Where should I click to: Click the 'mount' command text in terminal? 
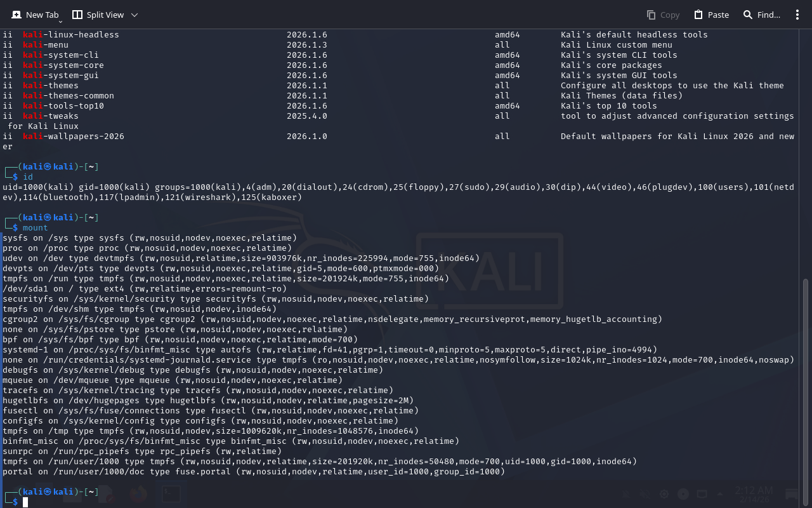36,227
